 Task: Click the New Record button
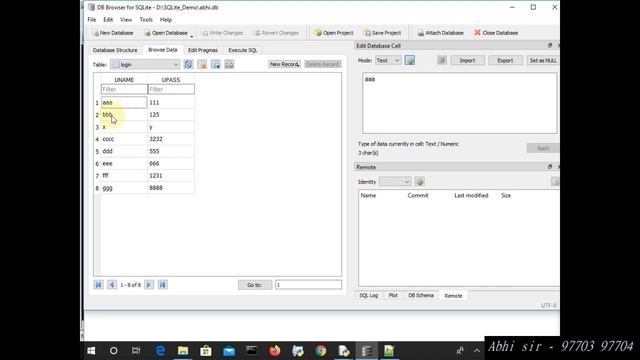284,64
